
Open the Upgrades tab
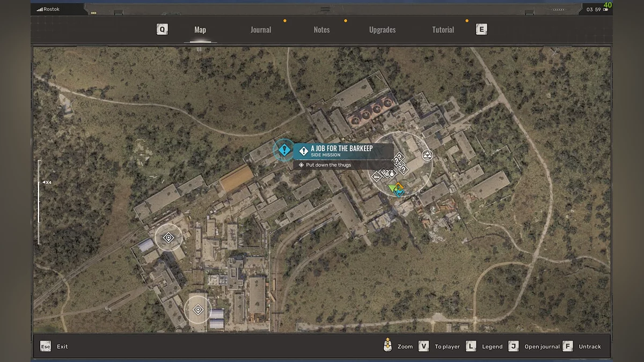tap(382, 30)
